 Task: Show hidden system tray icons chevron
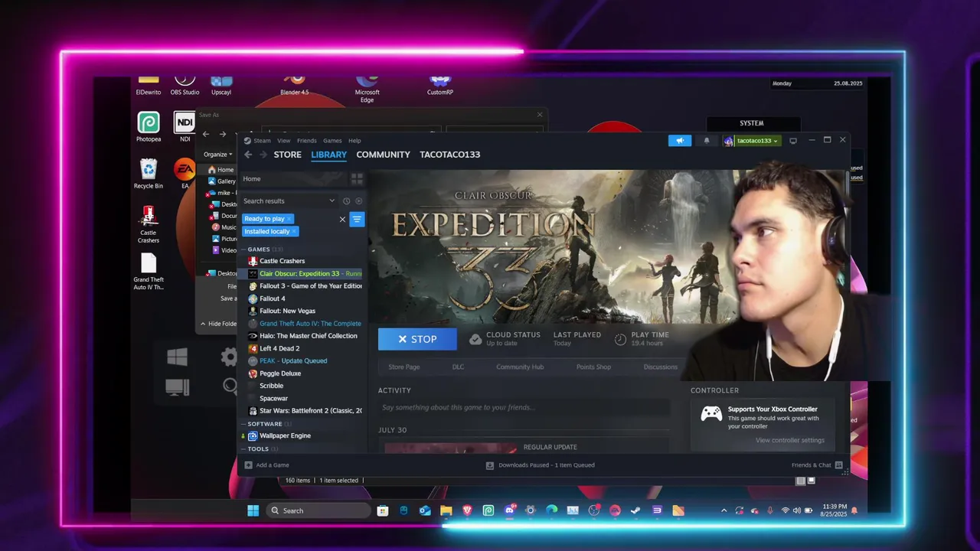click(724, 510)
